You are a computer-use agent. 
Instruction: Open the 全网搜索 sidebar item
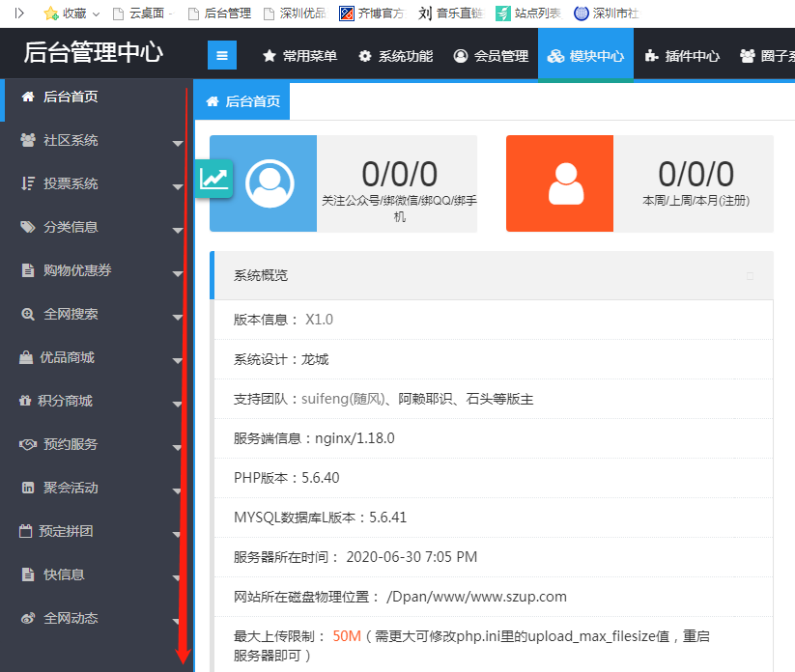click(71, 314)
